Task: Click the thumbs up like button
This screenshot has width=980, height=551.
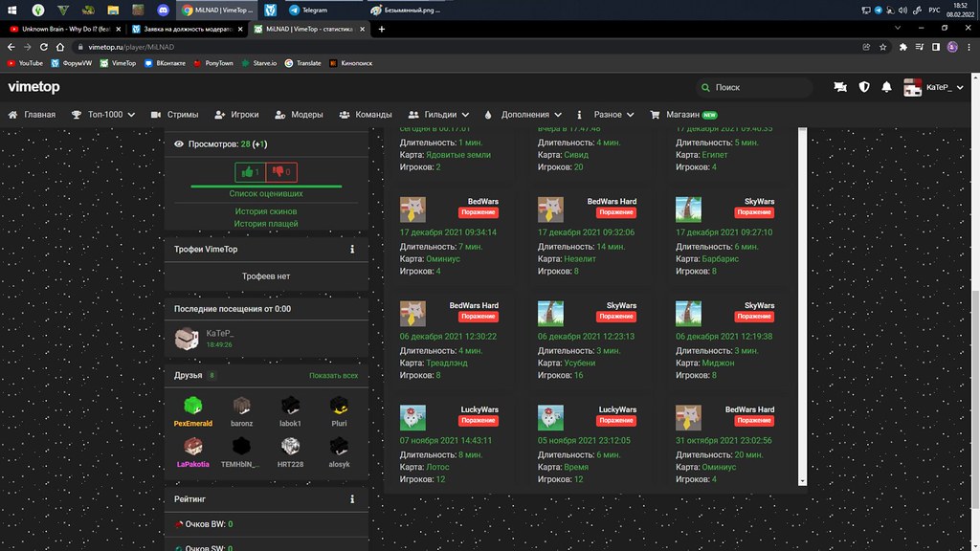Action: (251, 172)
